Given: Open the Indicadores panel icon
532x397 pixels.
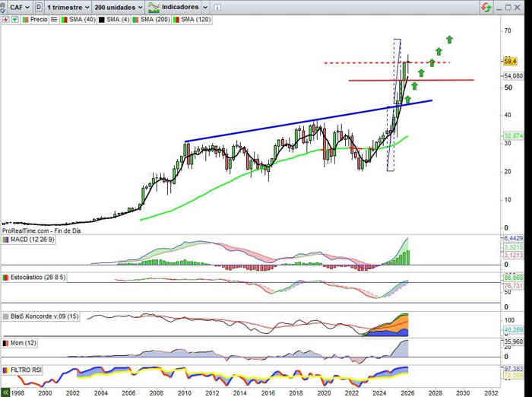Looking at the screenshot, I should (x=153, y=7).
